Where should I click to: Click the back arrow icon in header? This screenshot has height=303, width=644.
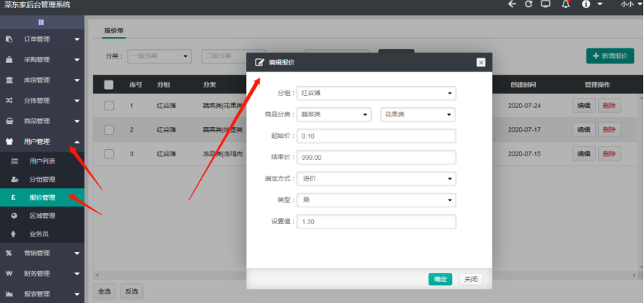point(512,4)
